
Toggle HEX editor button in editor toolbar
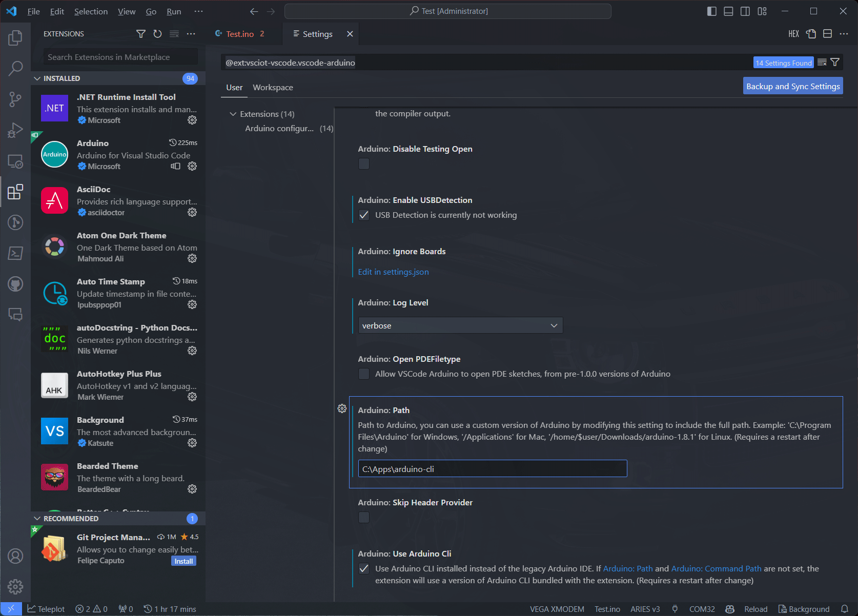click(793, 34)
